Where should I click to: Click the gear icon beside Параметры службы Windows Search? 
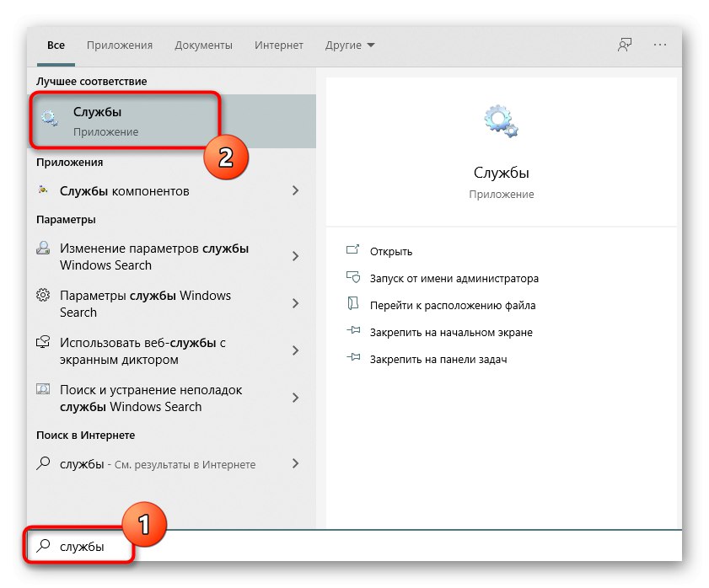click(x=44, y=296)
